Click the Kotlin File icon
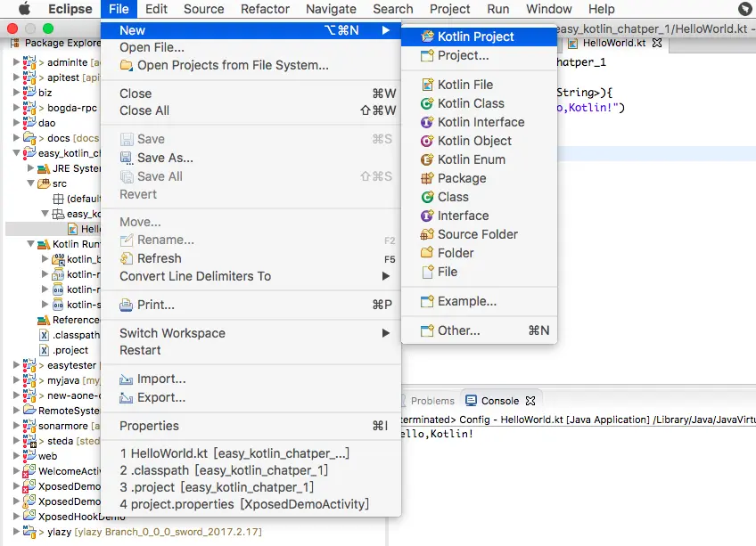This screenshot has width=756, height=546. [x=427, y=85]
